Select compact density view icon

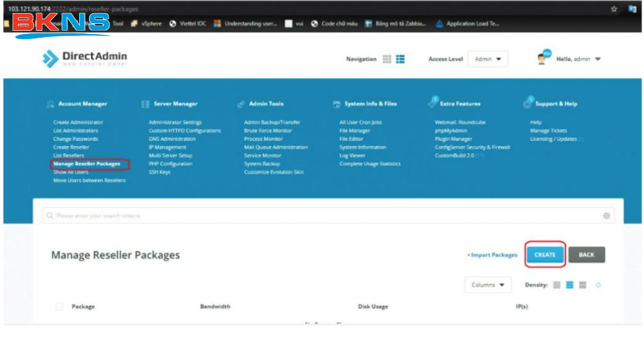557,285
